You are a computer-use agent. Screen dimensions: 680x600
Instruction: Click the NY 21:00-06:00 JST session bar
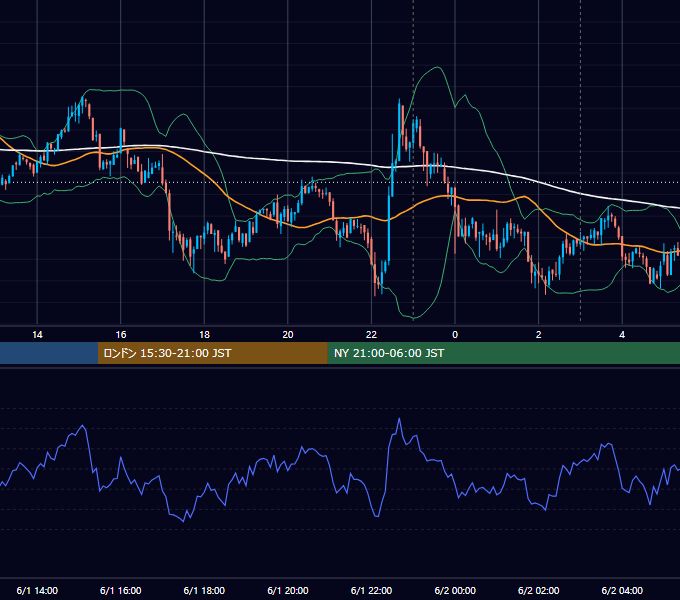point(503,353)
